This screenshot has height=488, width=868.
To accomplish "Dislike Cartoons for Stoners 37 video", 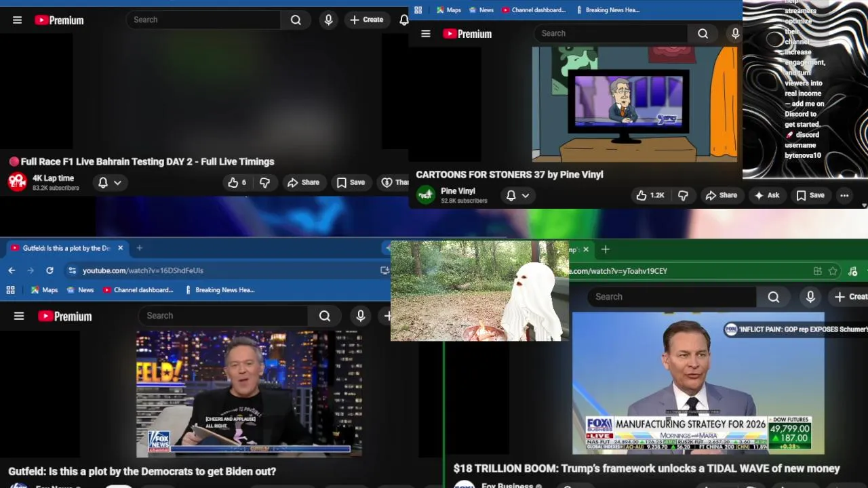I will point(683,195).
